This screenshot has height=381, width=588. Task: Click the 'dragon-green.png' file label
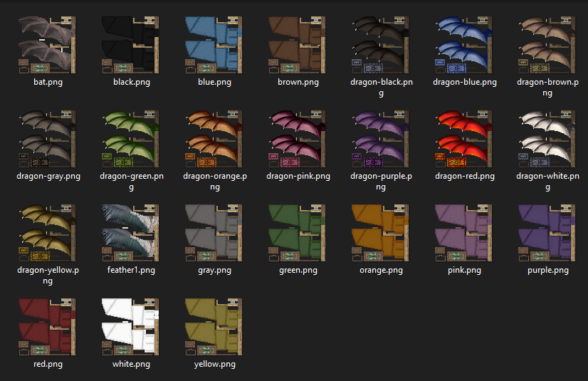point(132,182)
